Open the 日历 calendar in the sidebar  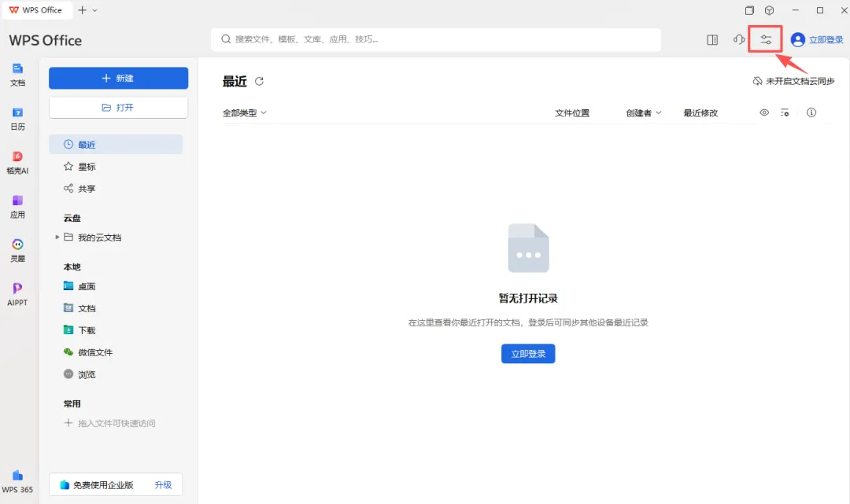(17, 119)
